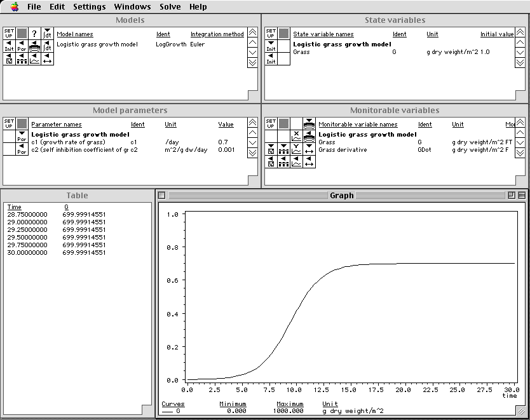Select the Grass state variable row
Image resolution: width=530 pixels, height=420 pixels.
tap(391, 52)
